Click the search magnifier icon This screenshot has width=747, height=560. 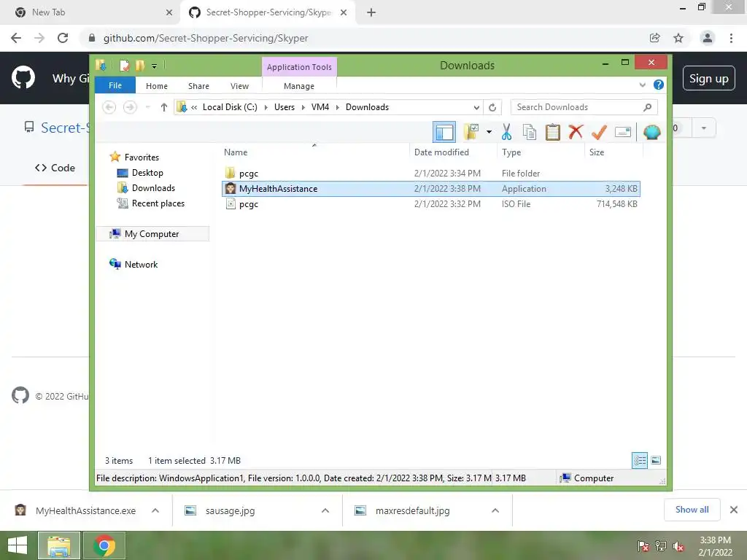647,107
